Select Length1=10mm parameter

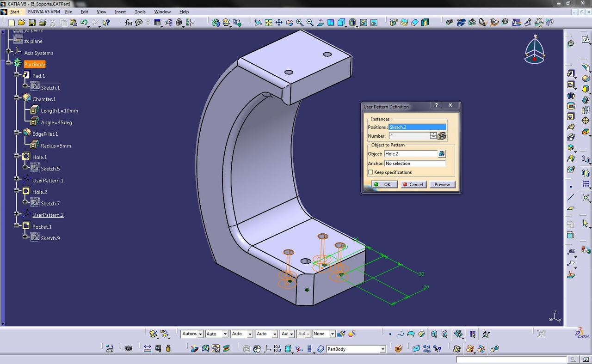[x=59, y=111]
